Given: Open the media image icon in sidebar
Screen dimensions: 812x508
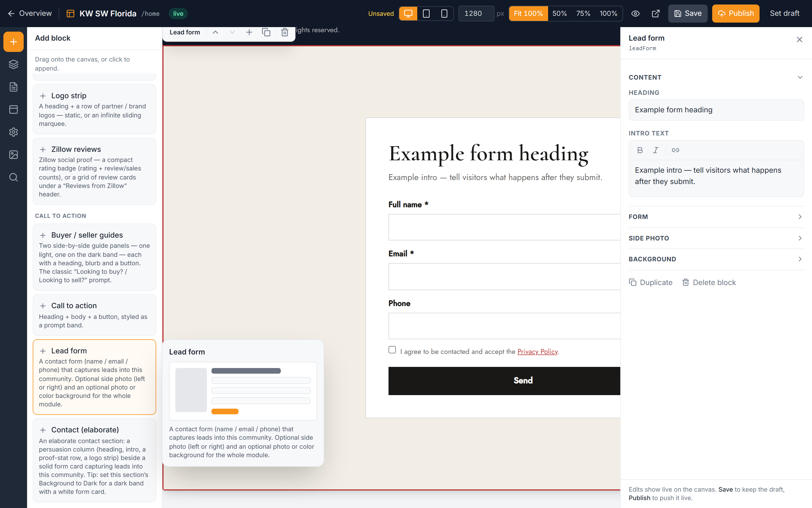Looking at the screenshot, I should pyautogui.click(x=14, y=155).
